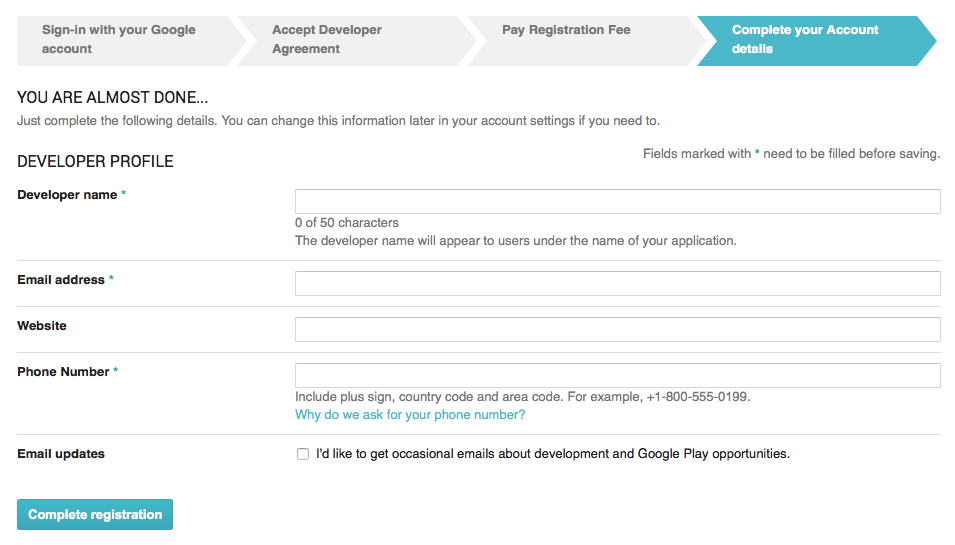Click the 'Website' field label
The image size is (955, 545).
(42, 326)
